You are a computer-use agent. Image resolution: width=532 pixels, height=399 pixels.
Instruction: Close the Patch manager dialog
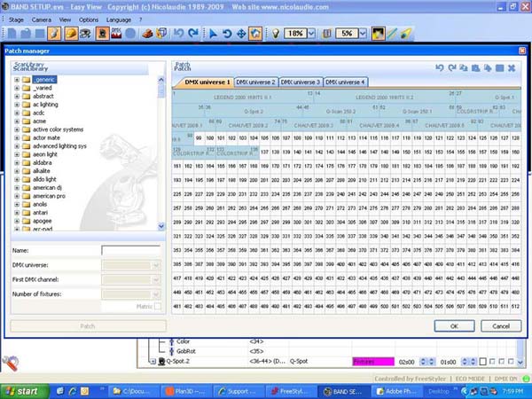(x=522, y=51)
